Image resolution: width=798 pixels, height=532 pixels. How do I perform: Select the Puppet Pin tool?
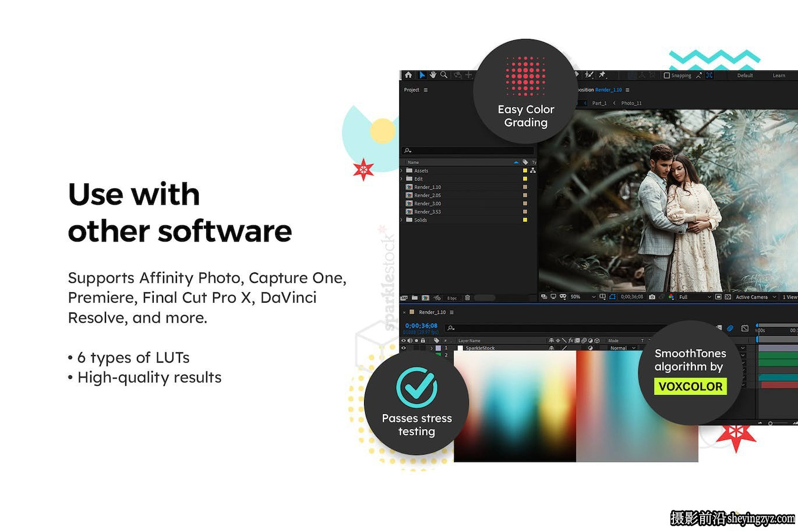pyautogui.click(x=602, y=75)
